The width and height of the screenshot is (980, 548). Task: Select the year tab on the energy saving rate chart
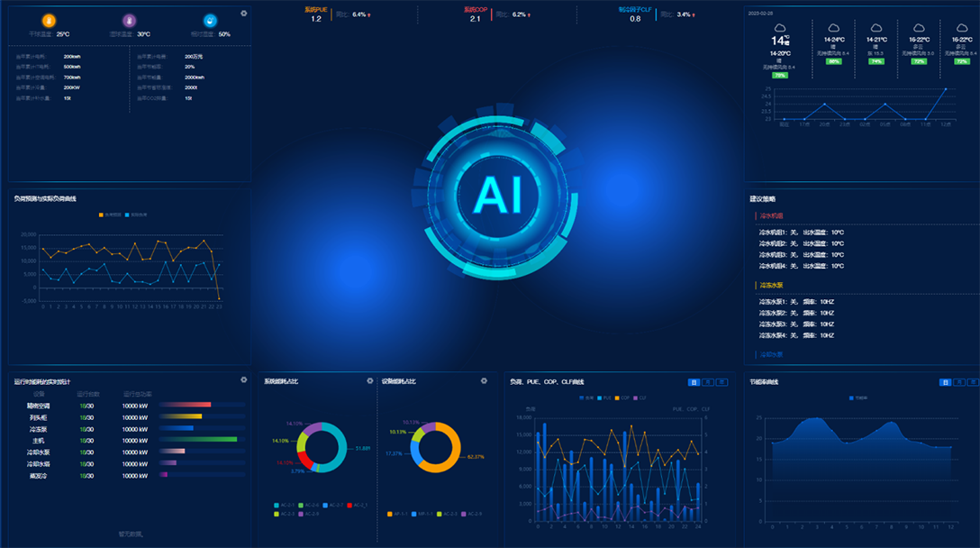pos(975,382)
